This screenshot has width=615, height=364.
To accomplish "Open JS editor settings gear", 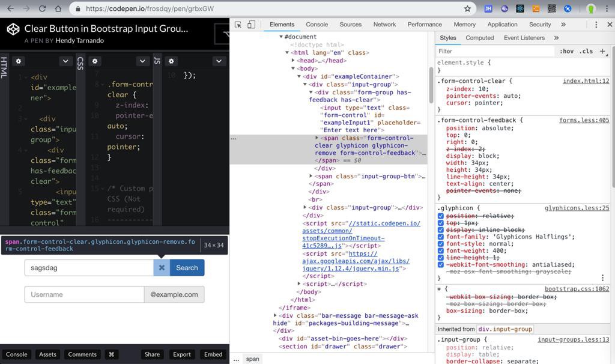I will (x=171, y=61).
